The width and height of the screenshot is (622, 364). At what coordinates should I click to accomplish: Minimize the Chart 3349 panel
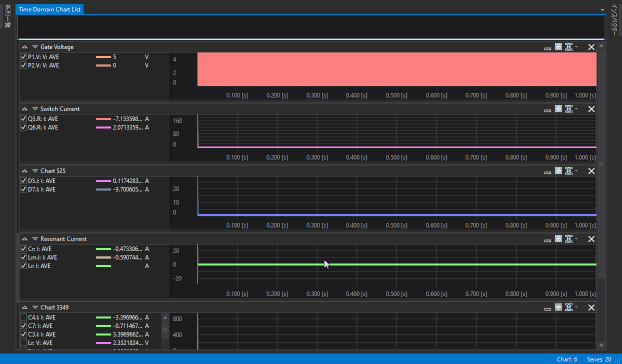(547, 308)
